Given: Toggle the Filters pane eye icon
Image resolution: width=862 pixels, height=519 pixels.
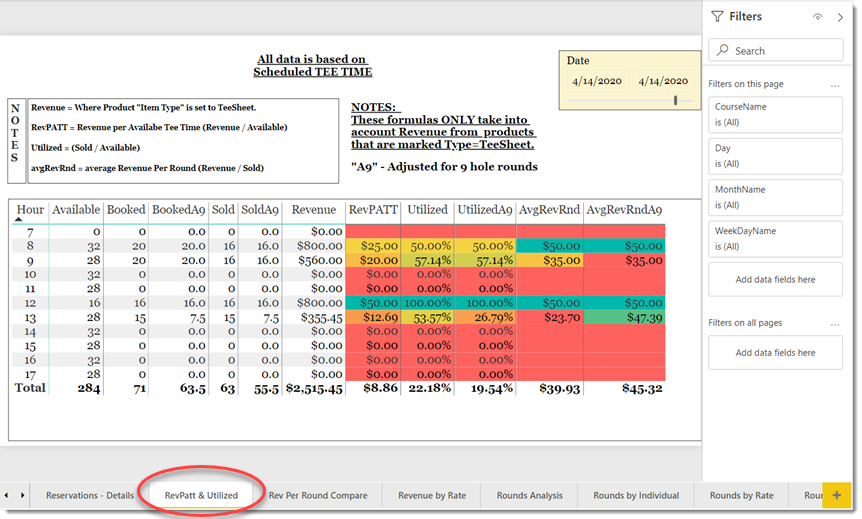Looking at the screenshot, I should [x=818, y=17].
